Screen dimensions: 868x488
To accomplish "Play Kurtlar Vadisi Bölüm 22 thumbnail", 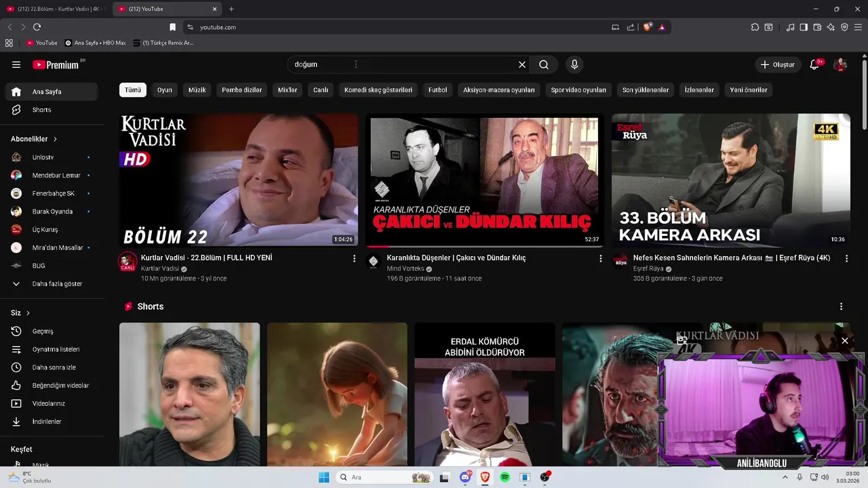I will click(239, 180).
